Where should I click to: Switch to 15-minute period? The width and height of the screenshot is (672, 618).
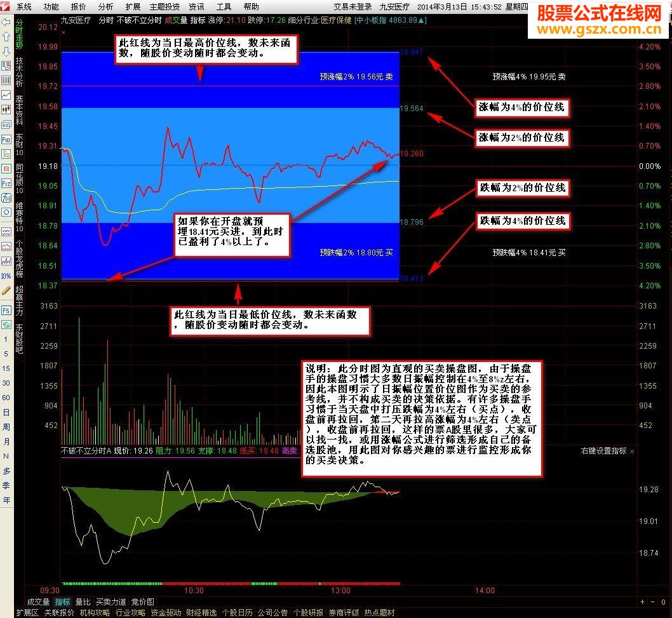[6, 368]
